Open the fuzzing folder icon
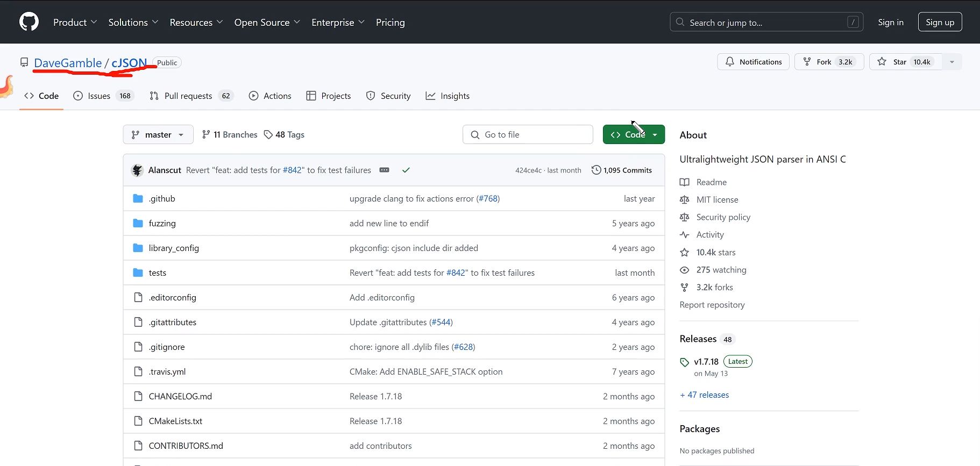Image resolution: width=980 pixels, height=466 pixels. coord(138,223)
